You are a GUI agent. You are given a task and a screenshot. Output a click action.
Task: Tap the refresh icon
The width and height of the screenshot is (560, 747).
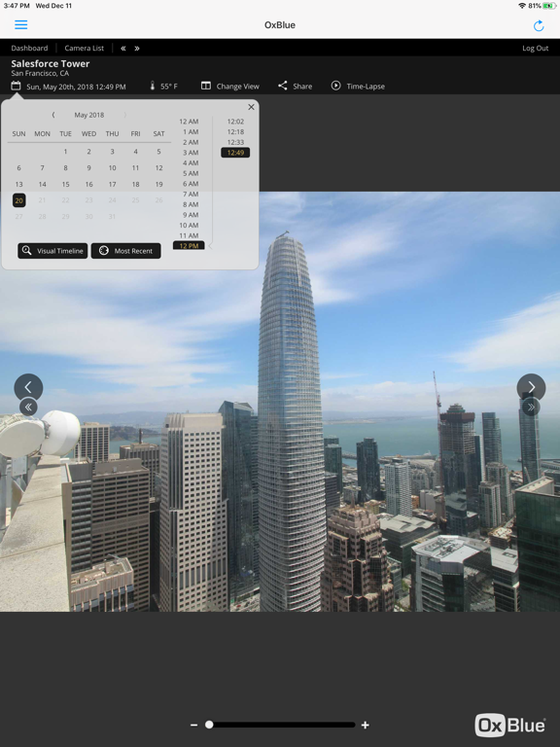pos(539,25)
